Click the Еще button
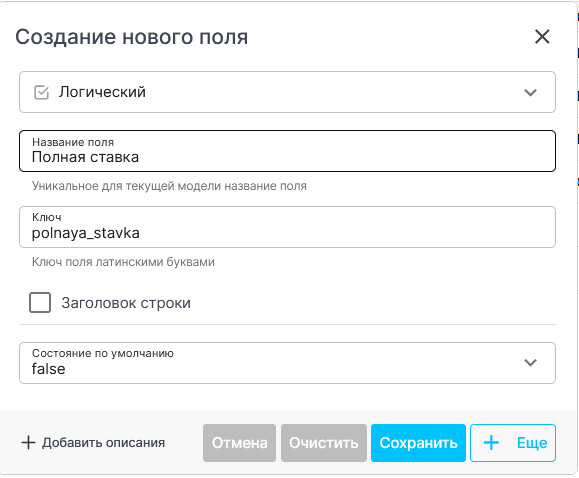The image size is (579, 478). point(513,443)
